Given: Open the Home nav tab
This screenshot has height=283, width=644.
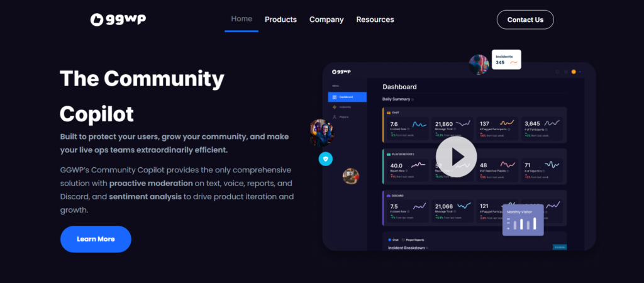Looking at the screenshot, I should (241, 19).
